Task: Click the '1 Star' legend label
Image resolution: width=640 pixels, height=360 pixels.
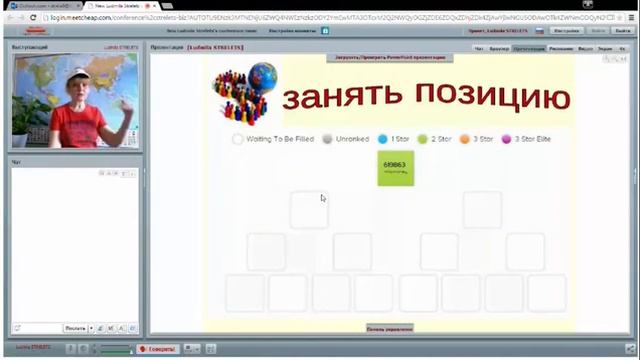Action: (x=400, y=139)
